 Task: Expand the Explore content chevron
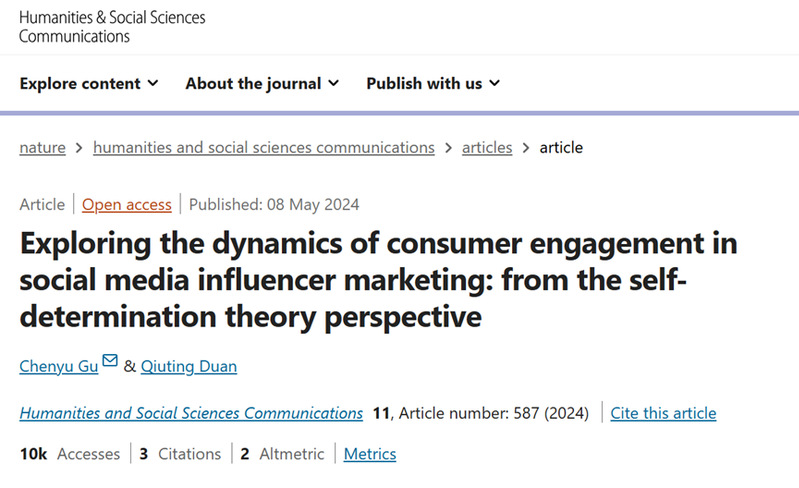153,83
